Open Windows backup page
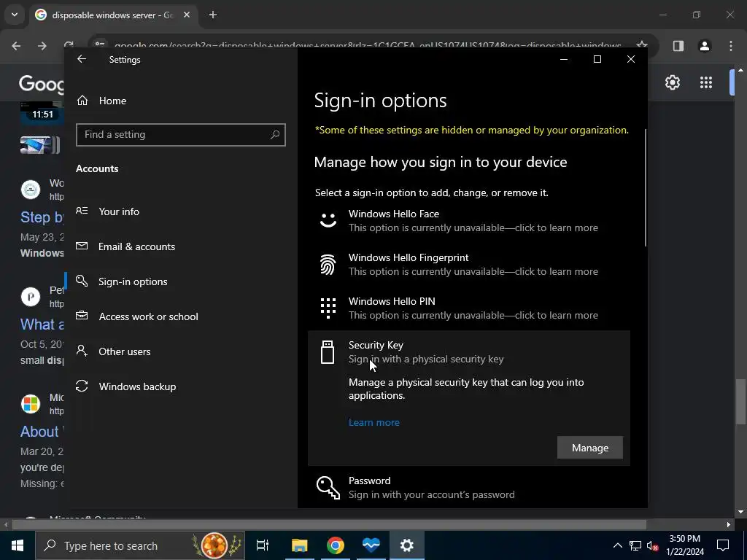Screen dimensions: 747x560 [x=181, y=386]
